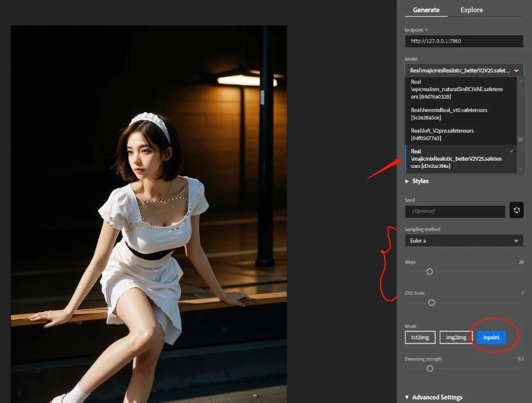Click the Endpoint URL input field
532x403 pixels.
tap(464, 41)
